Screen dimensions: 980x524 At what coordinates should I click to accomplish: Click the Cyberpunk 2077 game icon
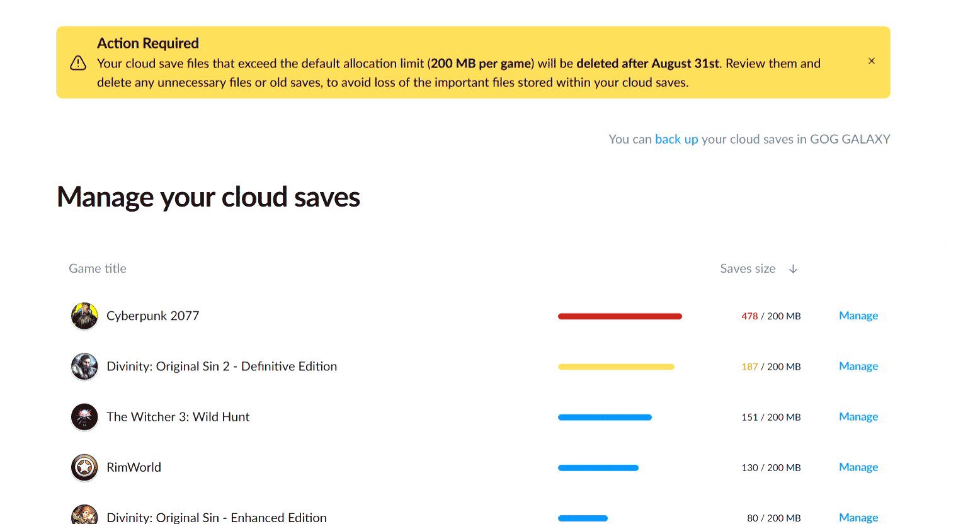(x=84, y=316)
